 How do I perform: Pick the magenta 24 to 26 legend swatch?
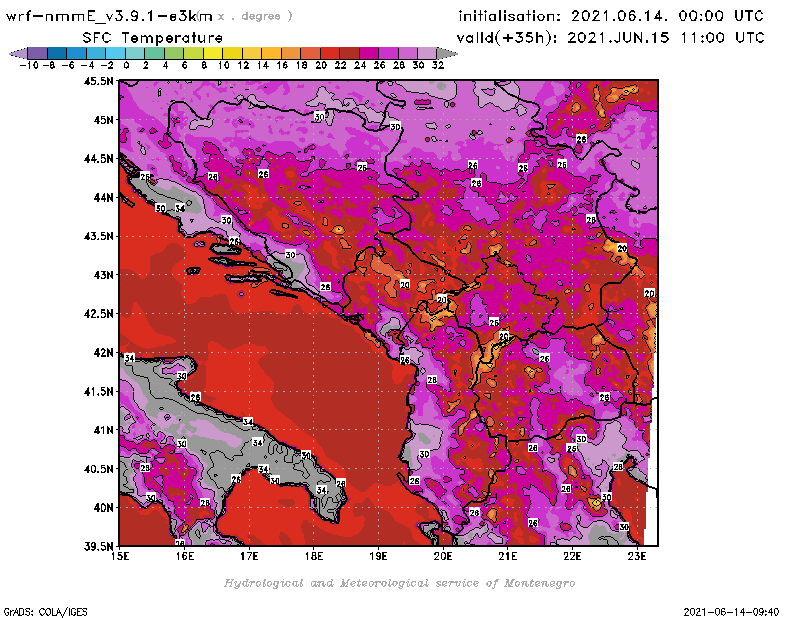tap(369, 53)
